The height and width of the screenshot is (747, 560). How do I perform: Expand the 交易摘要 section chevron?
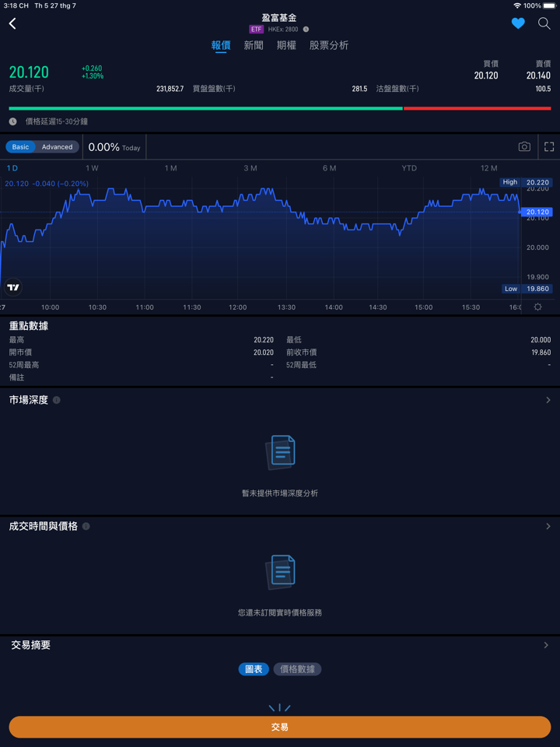[x=546, y=645]
